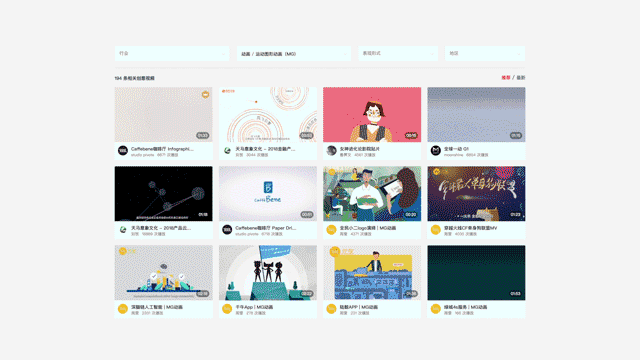Open the title under the dark teal thumbnail
Image resolution: width=640 pixels, height=360 pixels.
pyautogui.click(x=465, y=307)
